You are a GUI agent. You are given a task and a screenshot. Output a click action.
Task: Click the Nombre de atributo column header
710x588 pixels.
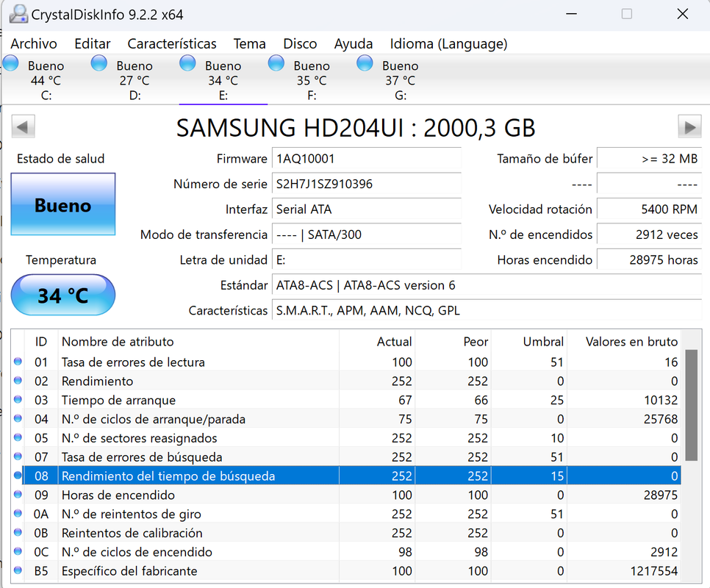[x=198, y=342]
